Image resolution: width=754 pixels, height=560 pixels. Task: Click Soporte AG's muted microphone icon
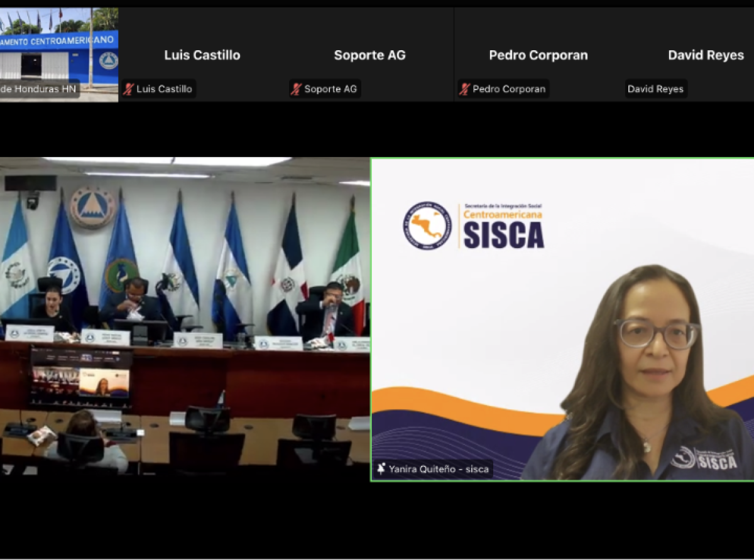pyautogui.click(x=297, y=89)
